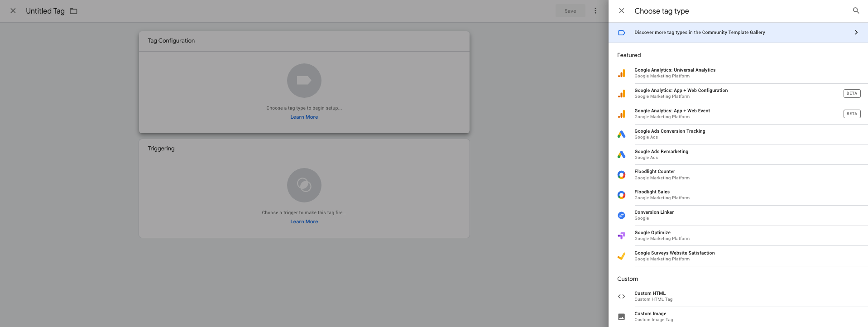Image resolution: width=868 pixels, height=327 pixels.
Task: Close the Untitled Tag editor
Action: tap(13, 11)
